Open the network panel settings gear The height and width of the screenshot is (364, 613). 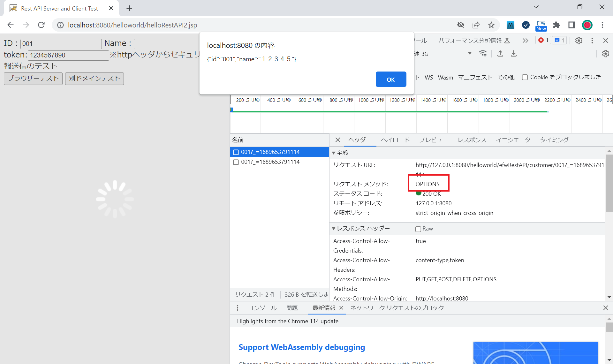point(605,54)
